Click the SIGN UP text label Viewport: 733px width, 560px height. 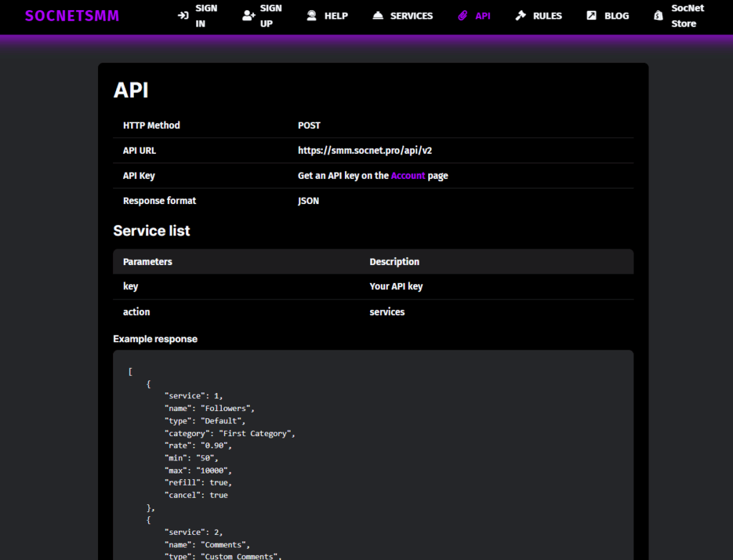[x=271, y=16]
